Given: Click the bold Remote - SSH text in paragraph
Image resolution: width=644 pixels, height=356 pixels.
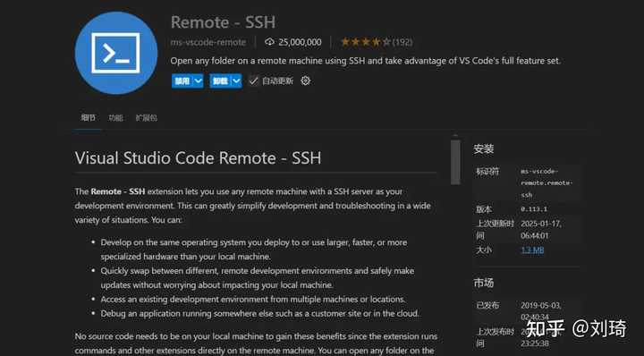Looking at the screenshot, I should click(x=118, y=191).
